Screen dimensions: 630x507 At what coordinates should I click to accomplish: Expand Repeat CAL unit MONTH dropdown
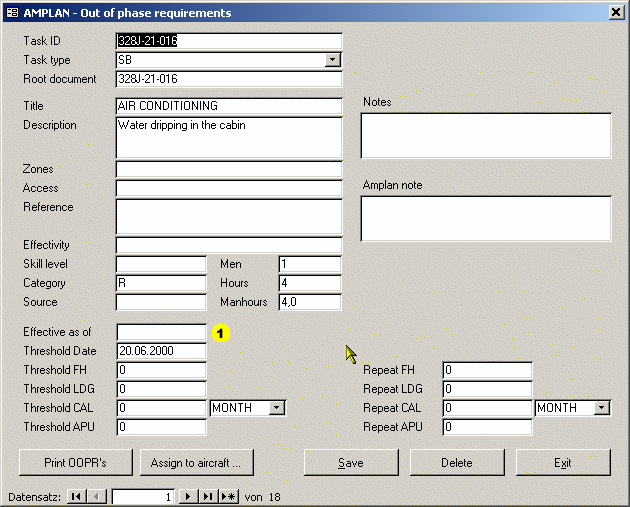(601, 408)
